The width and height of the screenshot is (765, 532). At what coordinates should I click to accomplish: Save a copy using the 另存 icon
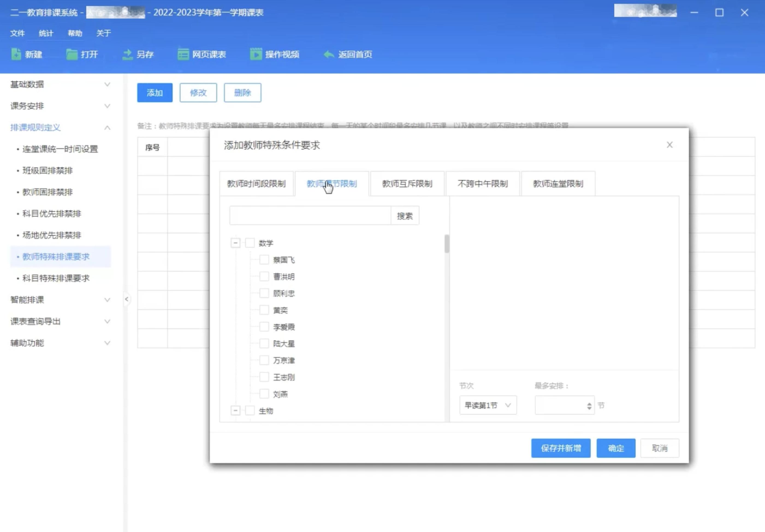139,54
